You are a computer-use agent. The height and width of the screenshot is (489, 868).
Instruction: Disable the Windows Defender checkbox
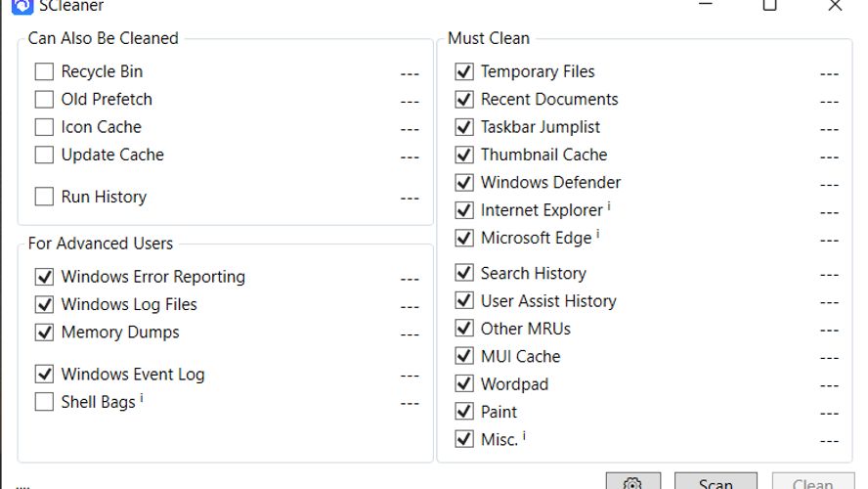[x=464, y=182]
